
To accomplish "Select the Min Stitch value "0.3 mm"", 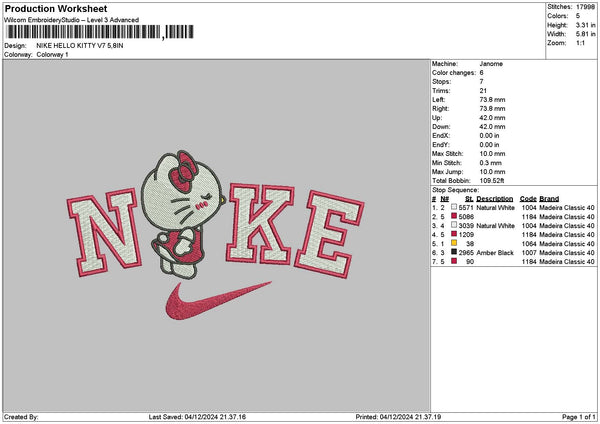I will point(490,163).
